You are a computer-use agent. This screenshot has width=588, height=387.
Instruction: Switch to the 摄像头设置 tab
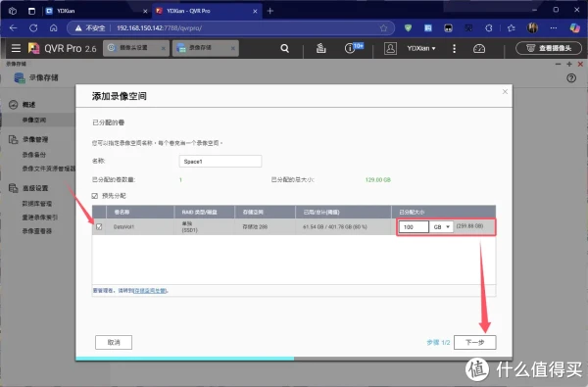coord(136,48)
